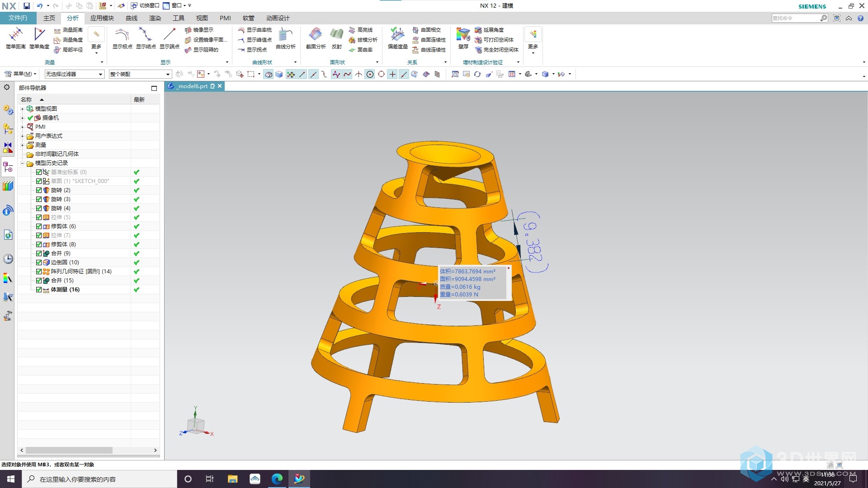Uncheck the 基准坐标系 (0) checkbox

pyautogui.click(x=39, y=172)
